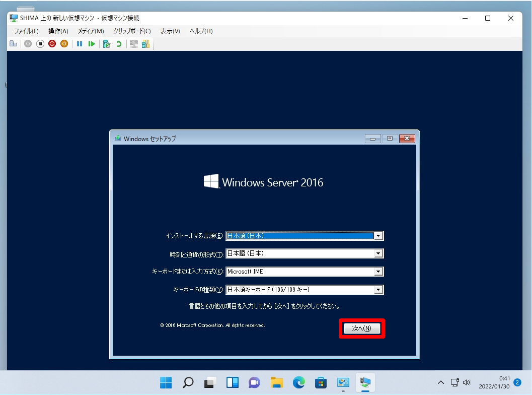
Task: Open the notification badge showing 2
Action: pyautogui.click(x=517, y=383)
